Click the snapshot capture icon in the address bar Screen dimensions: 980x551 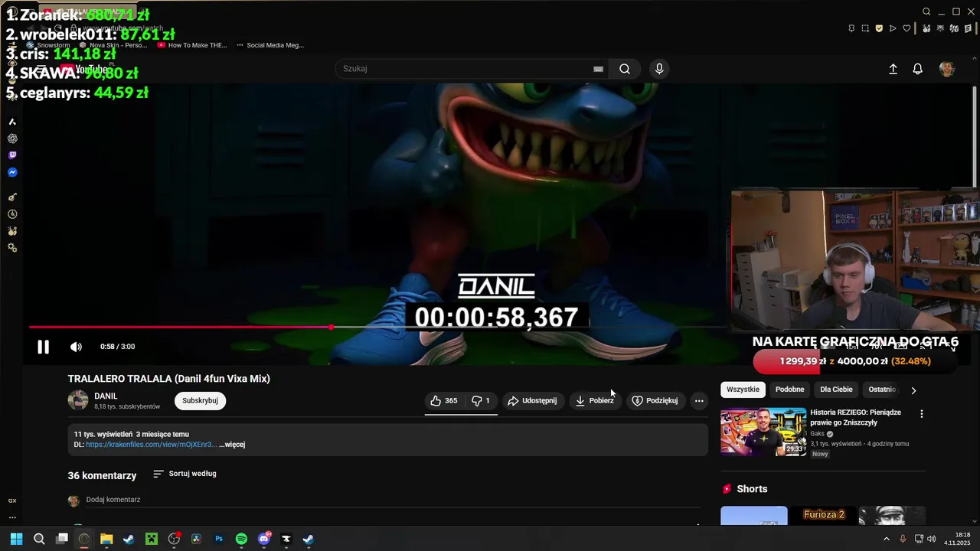click(865, 28)
